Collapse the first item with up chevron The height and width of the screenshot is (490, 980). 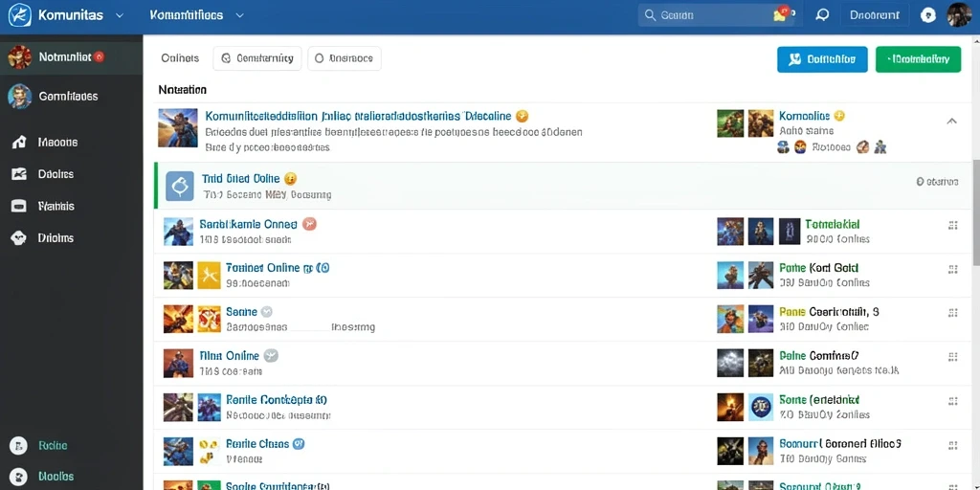click(x=952, y=122)
